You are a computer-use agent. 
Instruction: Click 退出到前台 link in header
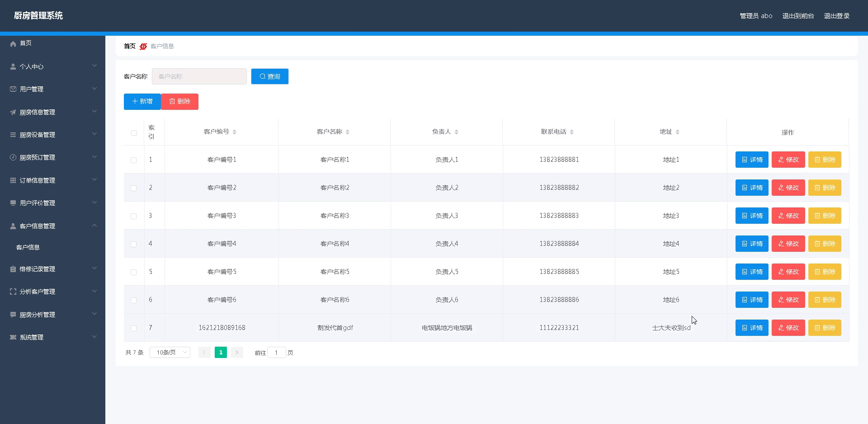pyautogui.click(x=798, y=16)
